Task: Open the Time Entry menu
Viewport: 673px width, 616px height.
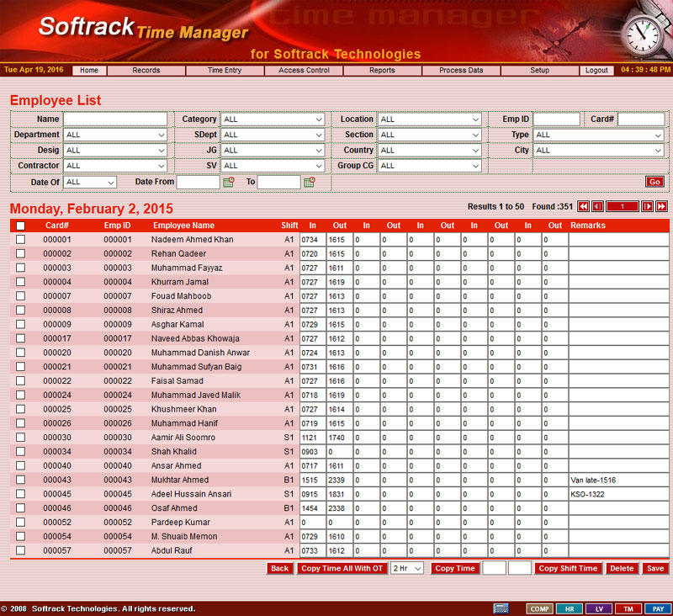Action: pyautogui.click(x=225, y=71)
